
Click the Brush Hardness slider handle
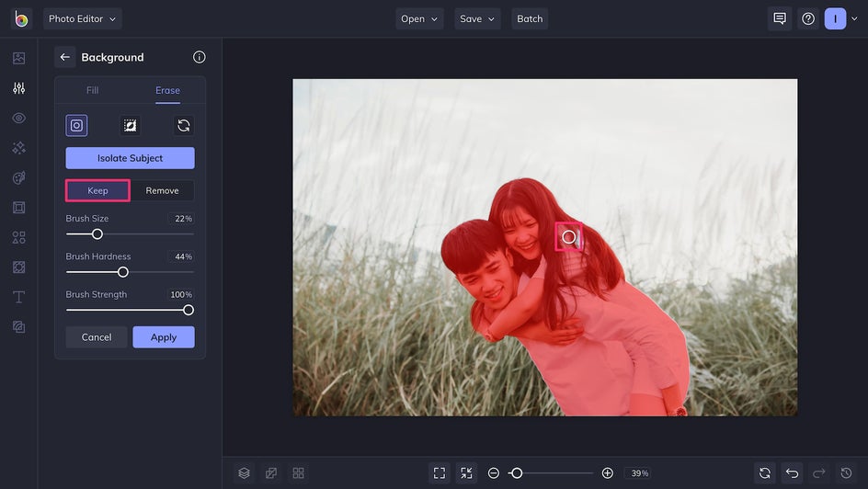123,272
